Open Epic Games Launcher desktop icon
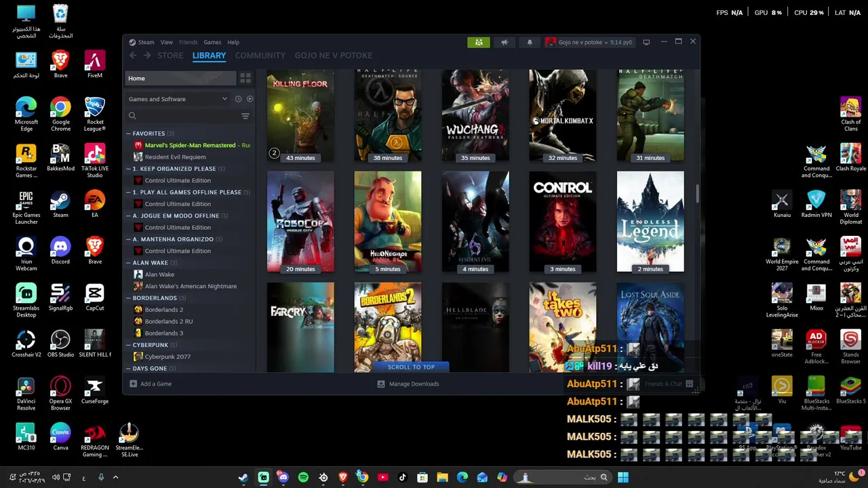Screen dimensions: 868x488 (x=26, y=207)
